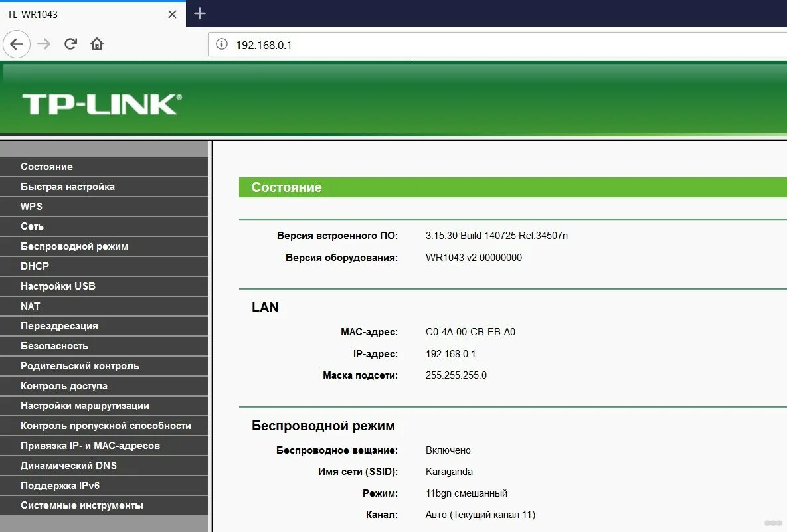Select DHCP menu item

[x=104, y=266]
